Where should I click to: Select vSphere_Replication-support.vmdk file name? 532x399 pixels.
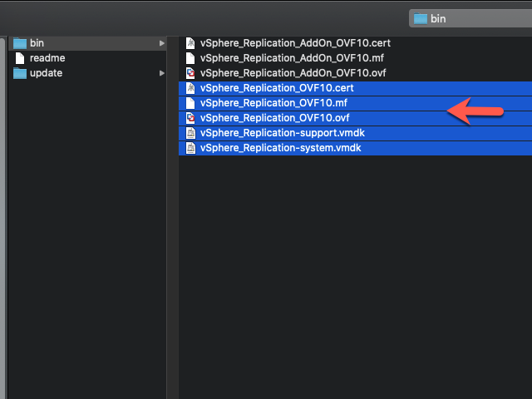(283, 133)
